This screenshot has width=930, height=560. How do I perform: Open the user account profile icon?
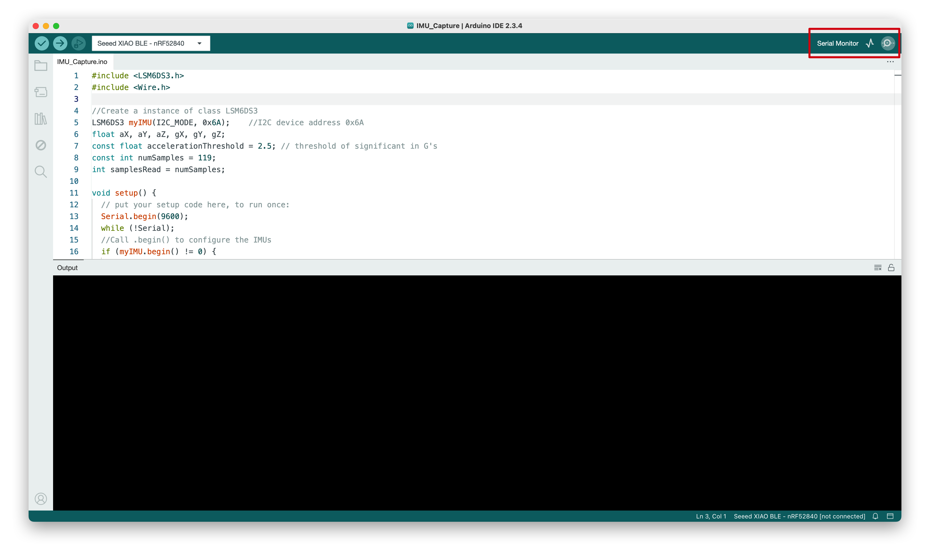[x=41, y=499]
